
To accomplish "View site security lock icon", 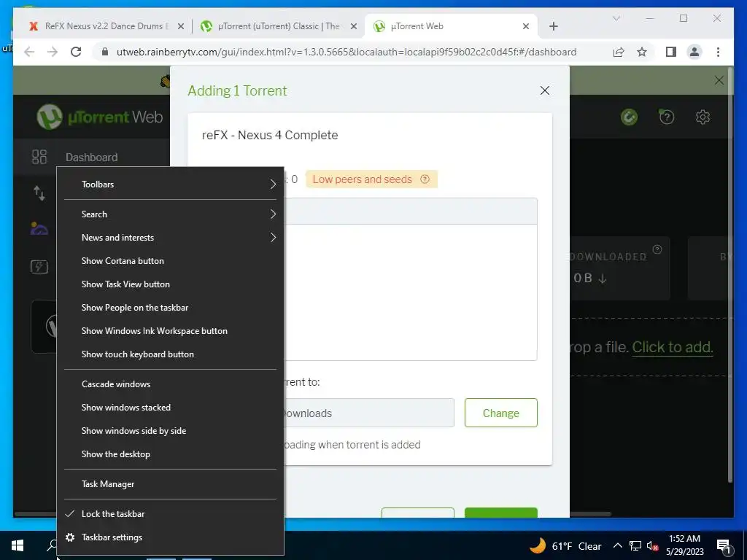I will [105, 52].
